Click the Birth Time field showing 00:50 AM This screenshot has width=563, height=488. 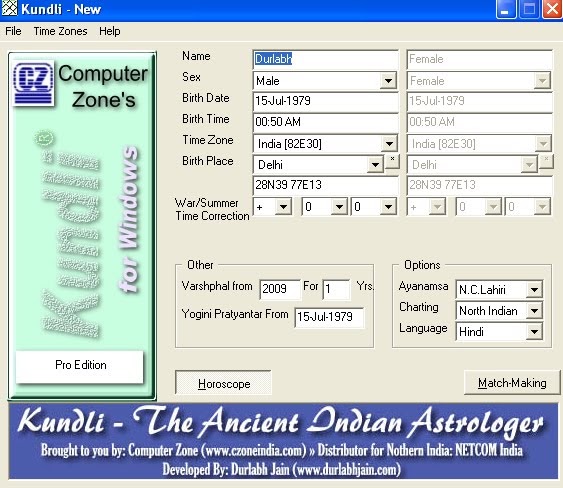[325, 122]
